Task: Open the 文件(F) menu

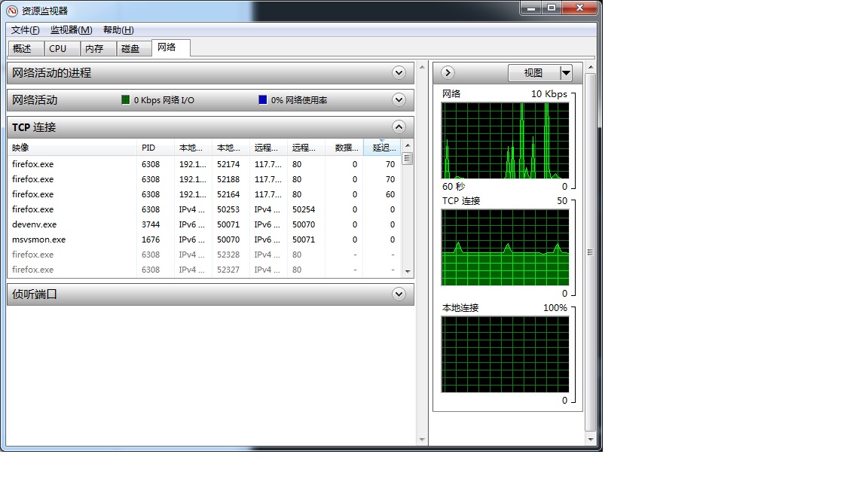Action: 25,30
